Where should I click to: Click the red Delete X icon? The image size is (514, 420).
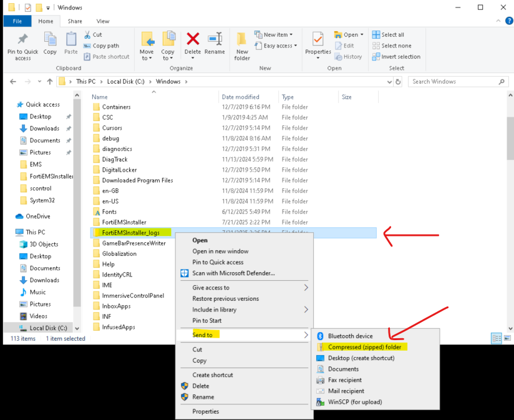tap(193, 39)
